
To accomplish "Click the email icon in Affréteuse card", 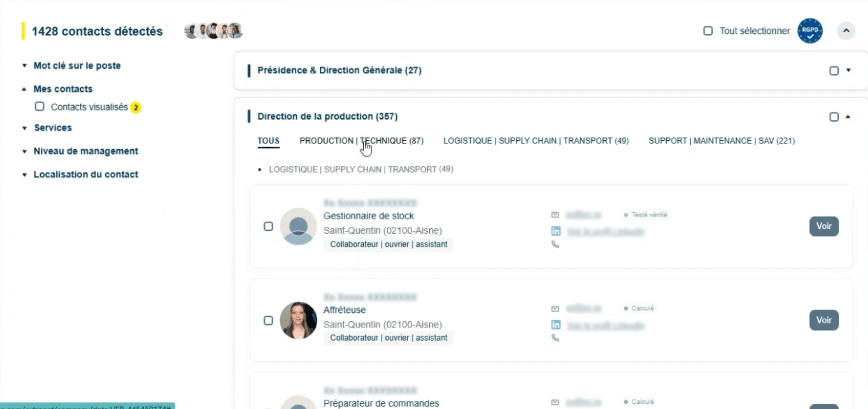I will tap(555, 309).
